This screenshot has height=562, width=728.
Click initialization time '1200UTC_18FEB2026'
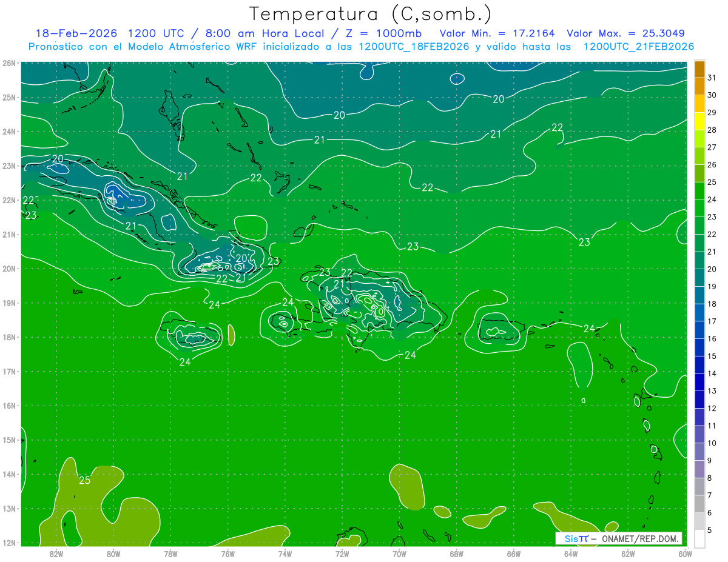coord(413,47)
